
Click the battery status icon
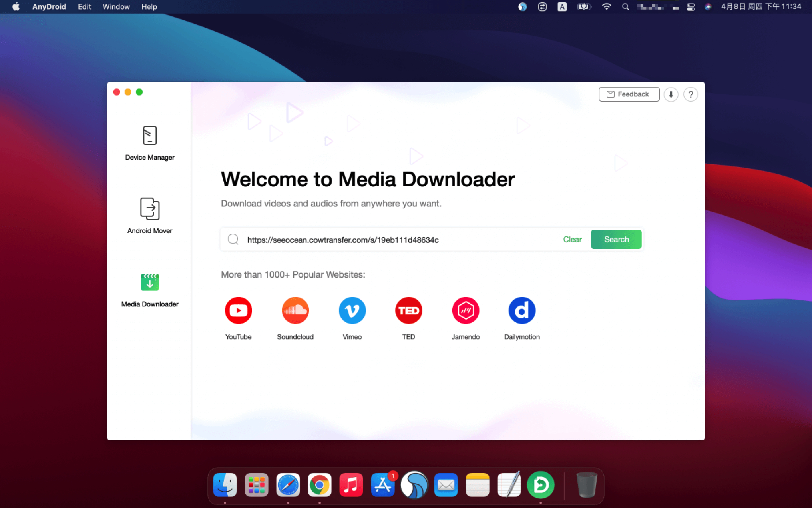pyautogui.click(x=584, y=6)
